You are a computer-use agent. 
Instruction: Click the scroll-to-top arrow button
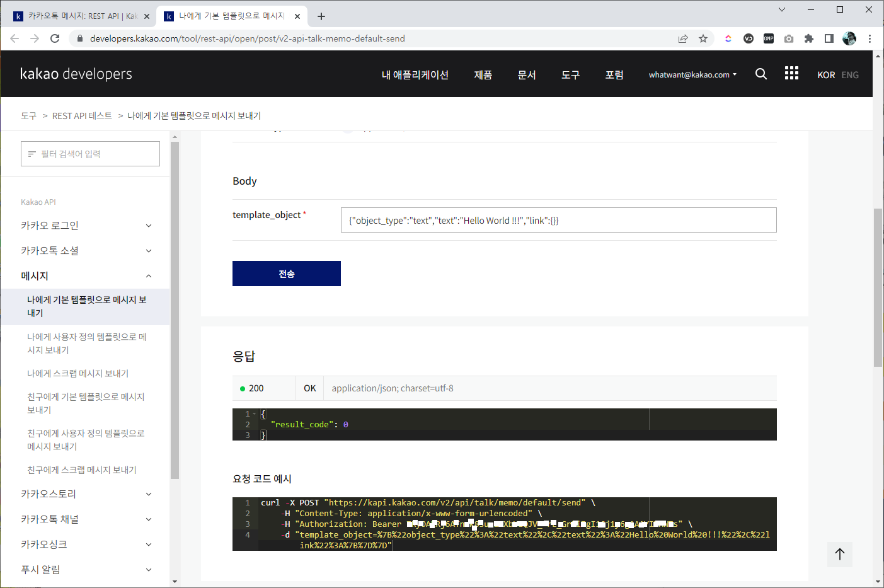click(840, 555)
